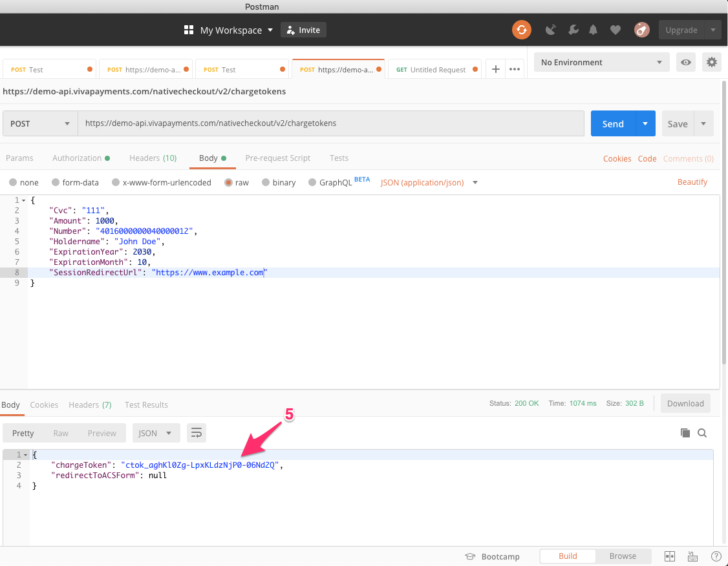This screenshot has height=566, width=728.
Task: Open the POST method dropdown
Action: 40,123
